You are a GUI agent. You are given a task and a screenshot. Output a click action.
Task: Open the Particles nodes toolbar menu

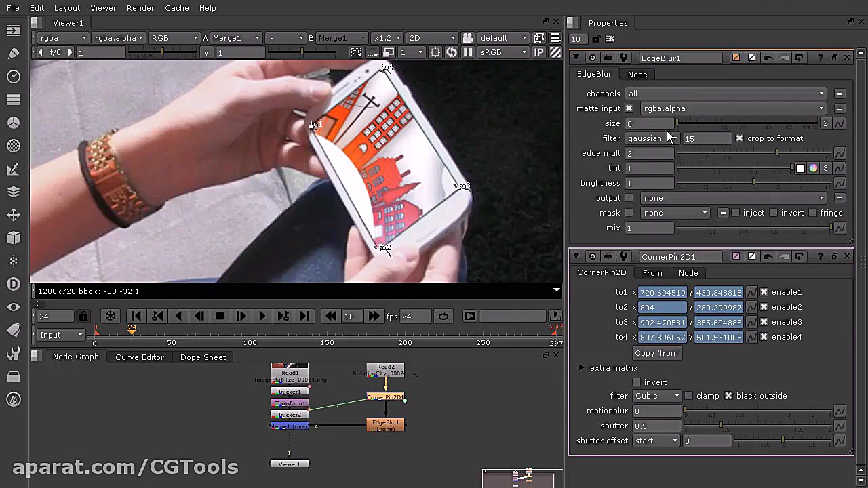click(14, 261)
